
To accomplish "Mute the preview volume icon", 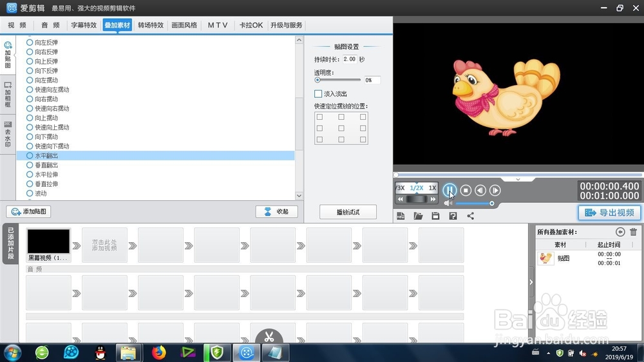I will 448,203.
